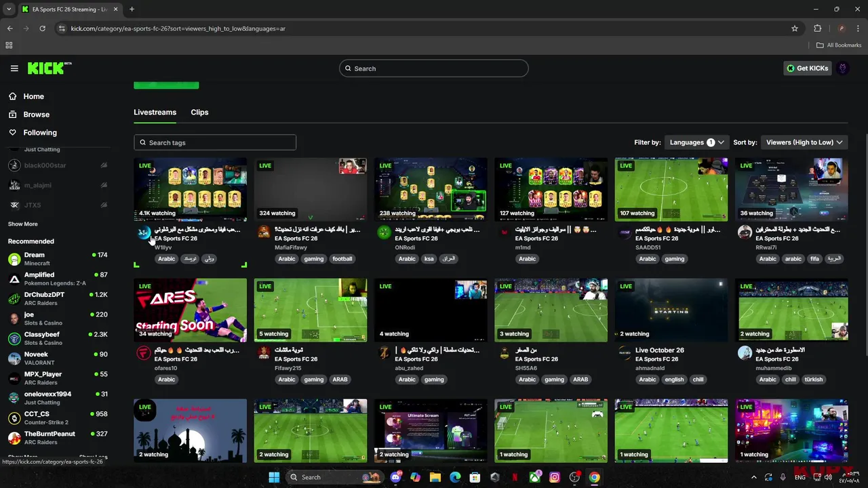Open the FARES Starting Soon stream thumbnail

click(191, 310)
